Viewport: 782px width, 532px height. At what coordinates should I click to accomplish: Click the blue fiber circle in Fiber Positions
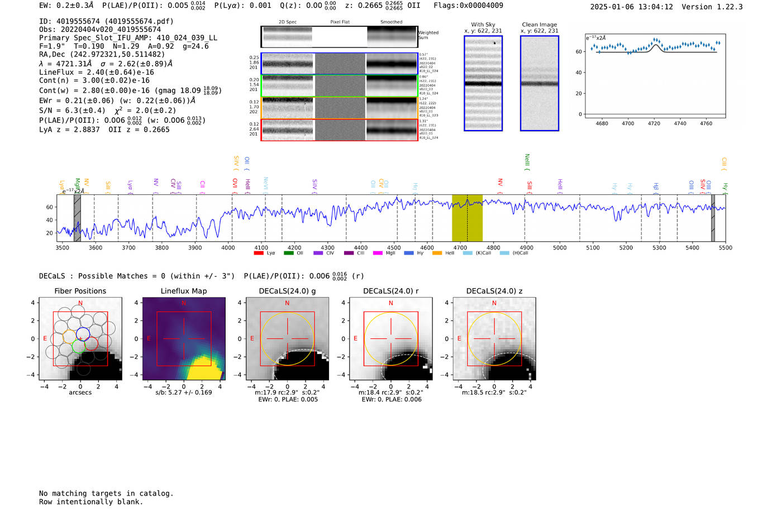pos(83,334)
